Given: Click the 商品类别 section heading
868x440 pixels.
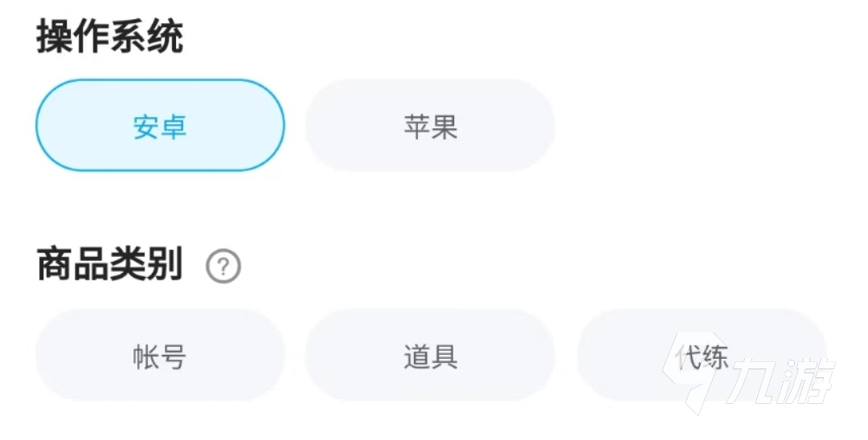Looking at the screenshot, I should click(110, 265).
